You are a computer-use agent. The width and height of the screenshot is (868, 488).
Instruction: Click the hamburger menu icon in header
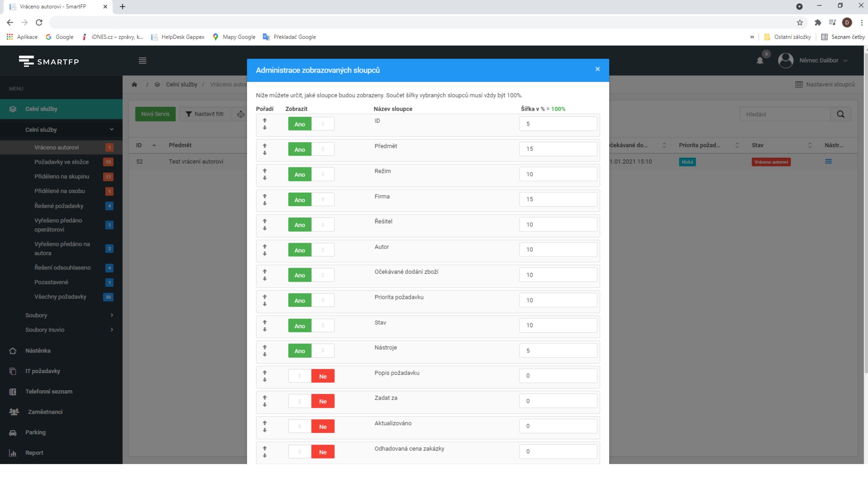click(x=142, y=61)
